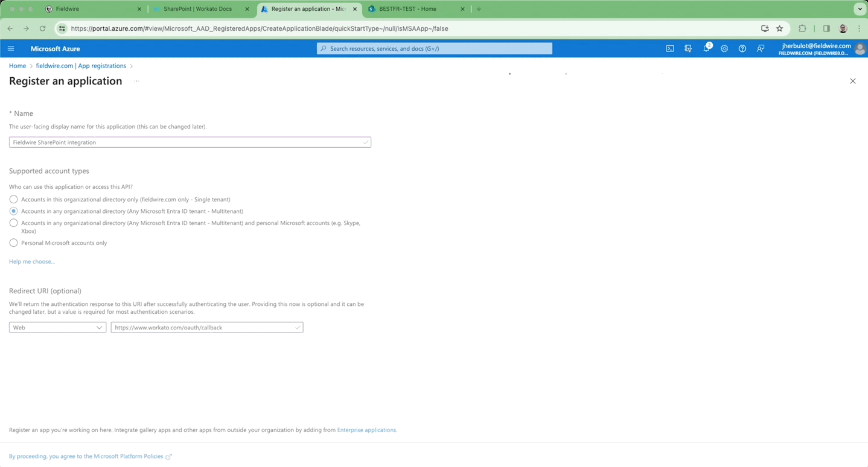
Task: Open the Azure portal settings gear
Action: point(724,48)
